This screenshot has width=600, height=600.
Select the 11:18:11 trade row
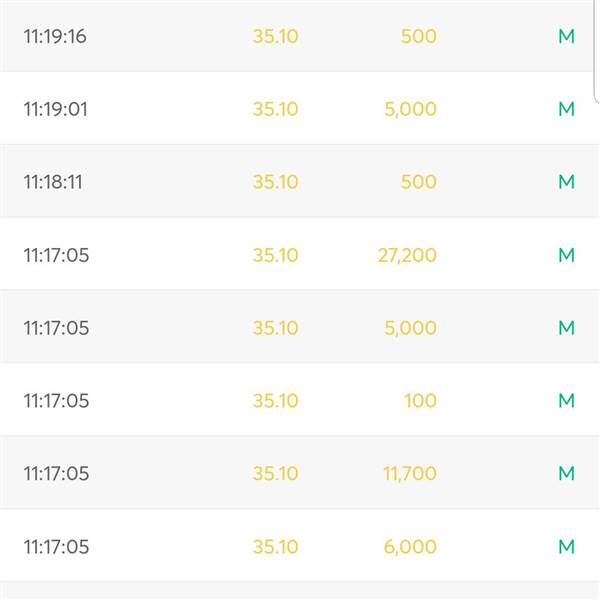[x=298, y=181]
